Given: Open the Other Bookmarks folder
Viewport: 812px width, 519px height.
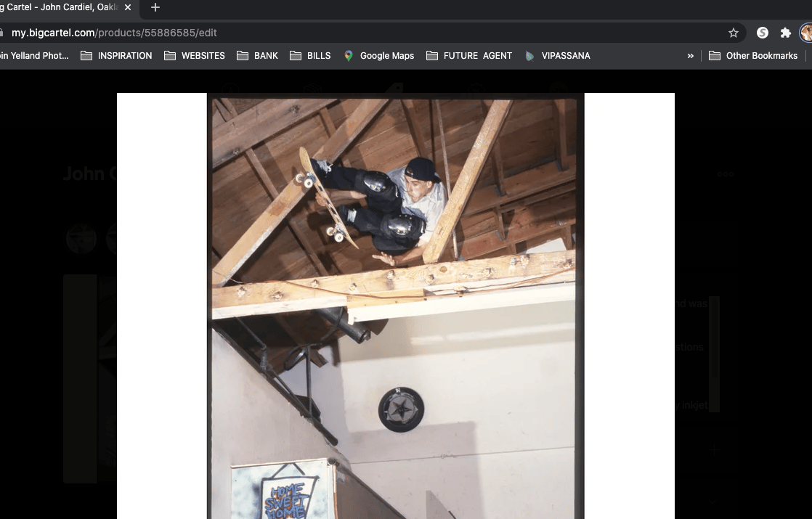Looking at the screenshot, I should (x=753, y=56).
